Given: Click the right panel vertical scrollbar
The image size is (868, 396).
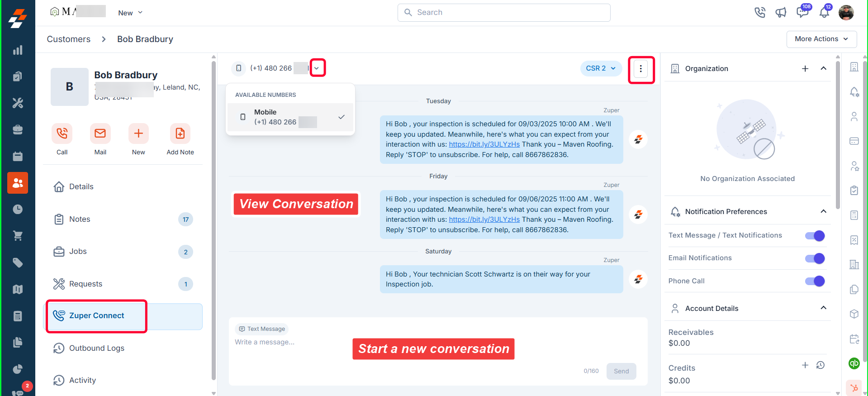Looking at the screenshot, I should click(838, 136).
